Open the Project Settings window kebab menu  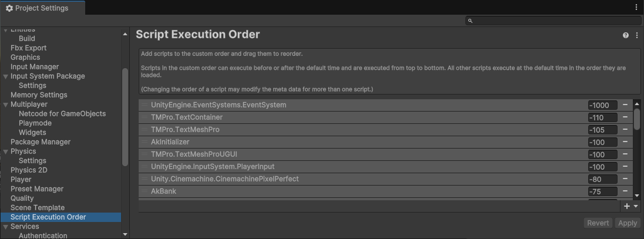click(636, 8)
